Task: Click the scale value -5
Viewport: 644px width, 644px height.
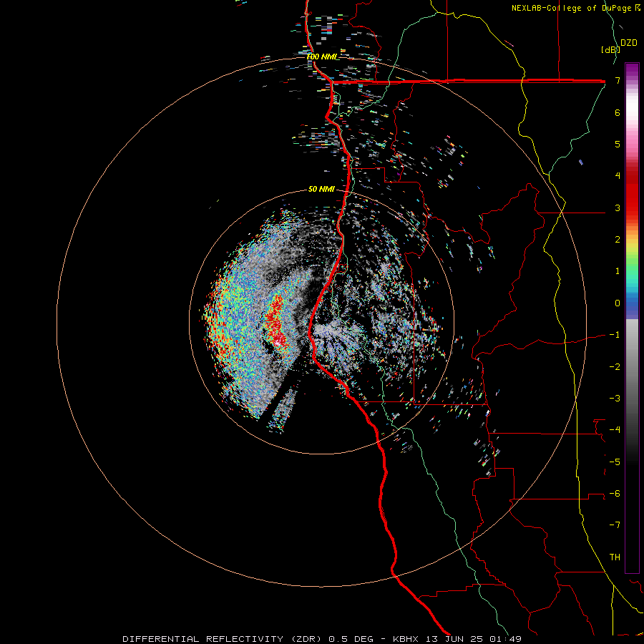Action: [615, 462]
